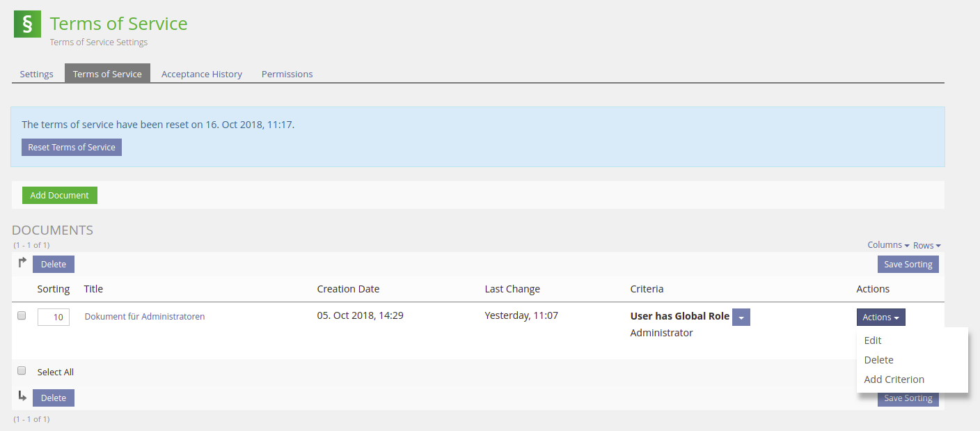980x431 pixels.
Task: Switch to the Acceptance History tab
Action: (x=202, y=74)
